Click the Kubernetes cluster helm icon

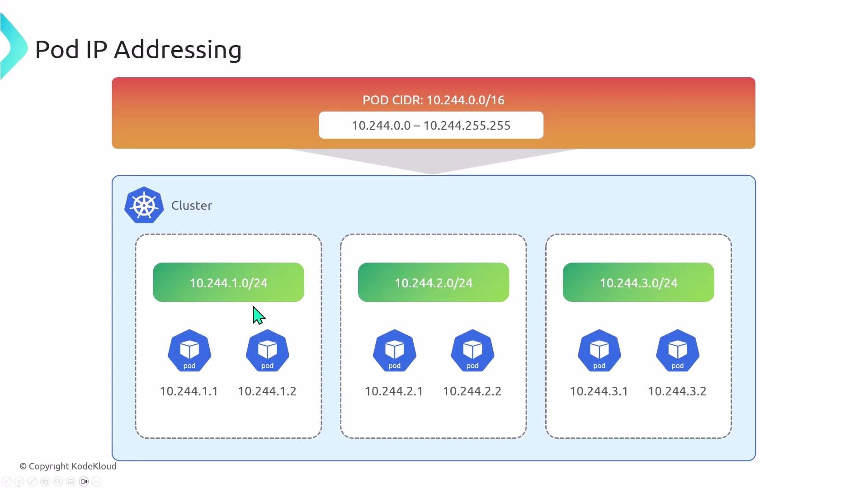(144, 205)
